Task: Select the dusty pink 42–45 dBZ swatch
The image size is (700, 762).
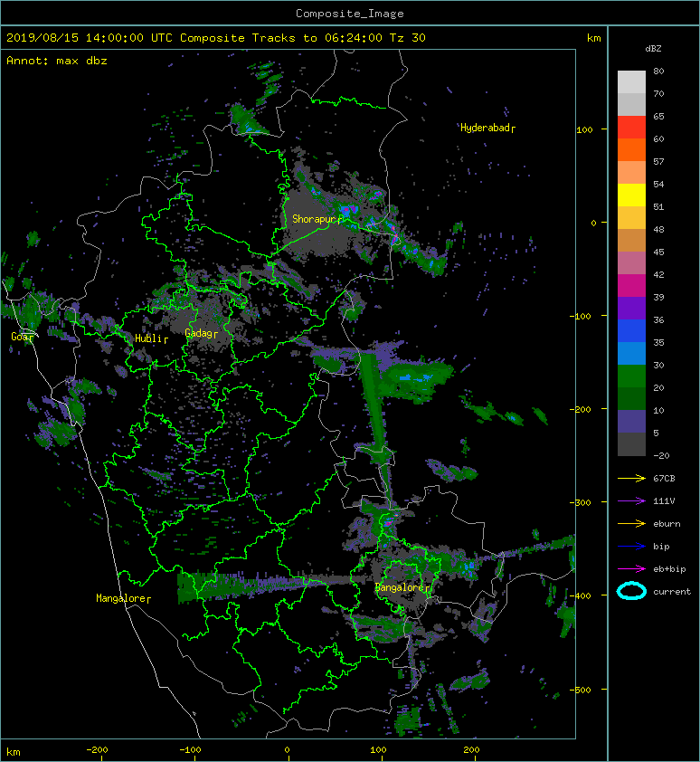Action: 631,263
